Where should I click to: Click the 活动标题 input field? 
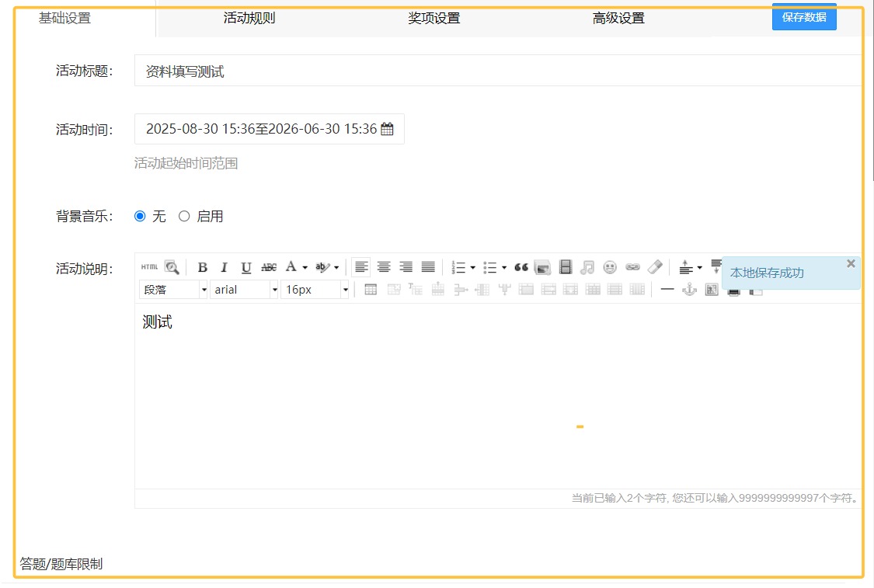click(x=497, y=71)
